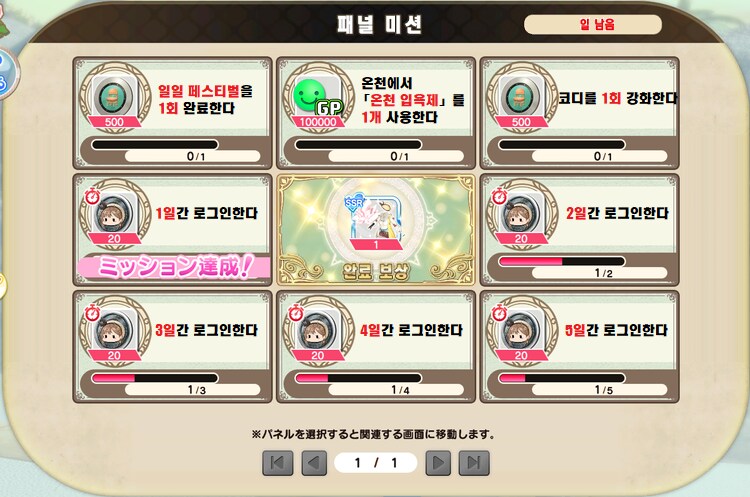Select the chair icon in 일일 페스티벌 panel
750x497 pixels.
(x=115, y=99)
